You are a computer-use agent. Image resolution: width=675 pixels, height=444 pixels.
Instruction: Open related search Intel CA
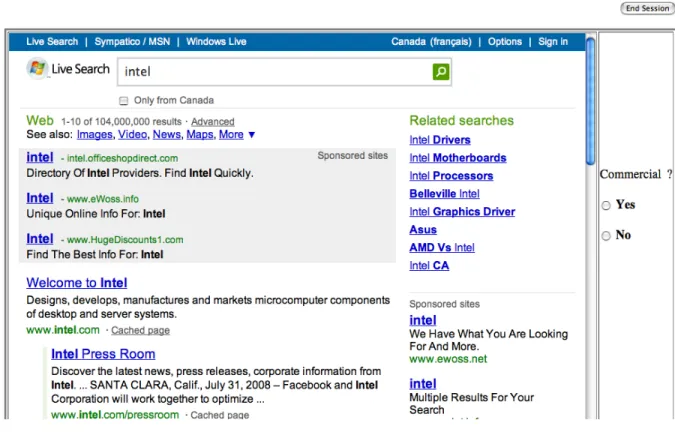click(429, 266)
